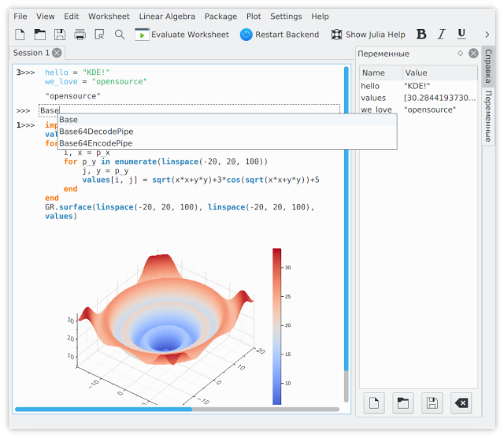
Task: Open the Linear Algebra menu
Action: point(167,16)
